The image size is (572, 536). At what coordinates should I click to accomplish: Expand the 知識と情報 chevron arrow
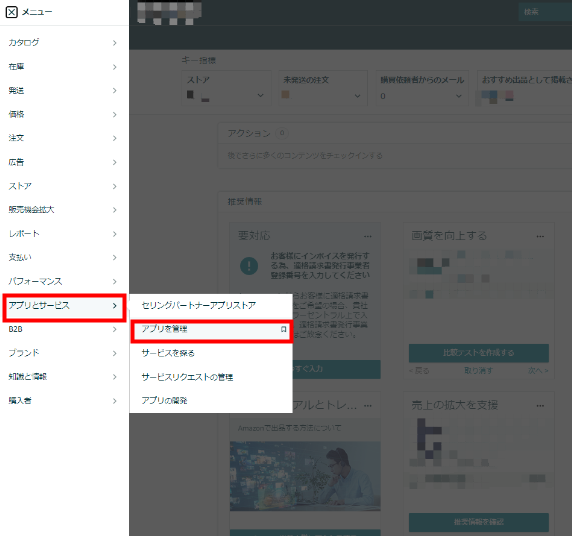115,377
